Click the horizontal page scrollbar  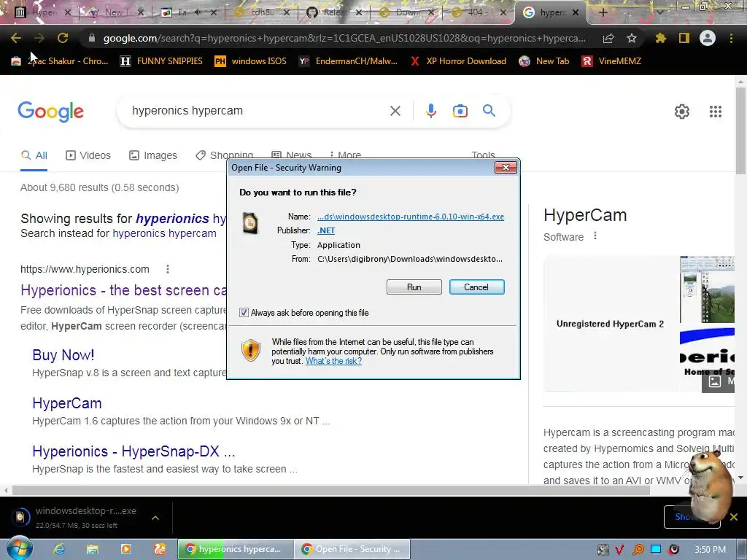(x=331, y=489)
